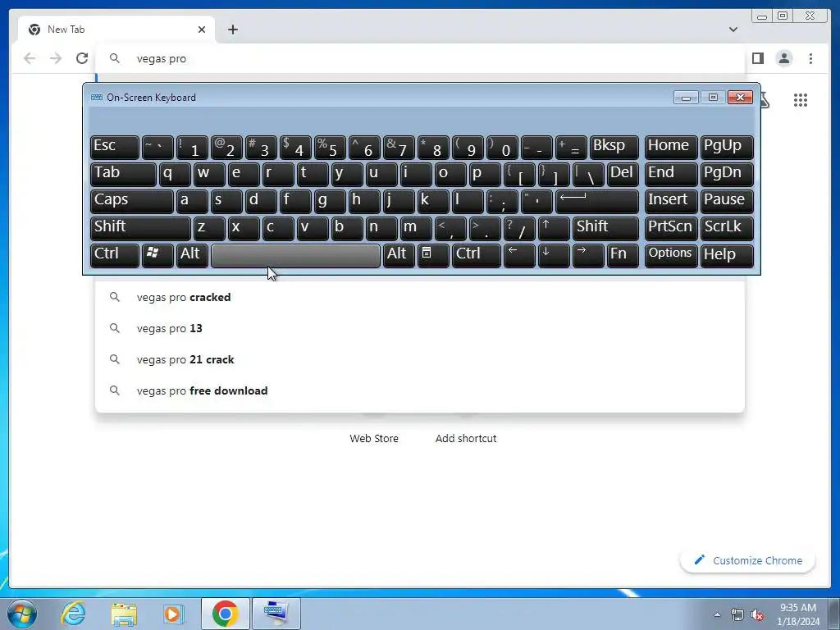Click On-Screen Keyboard taskbar button
The image size is (840, 630).
(276, 614)
